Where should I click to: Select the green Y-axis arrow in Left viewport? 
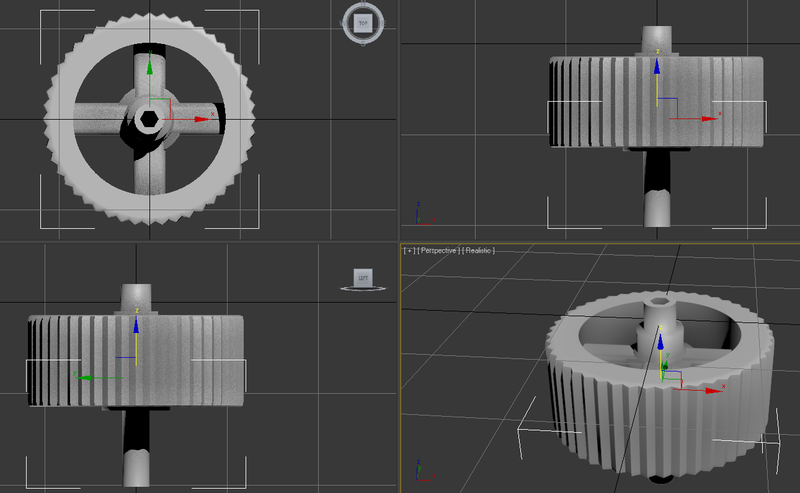(85, 377)
